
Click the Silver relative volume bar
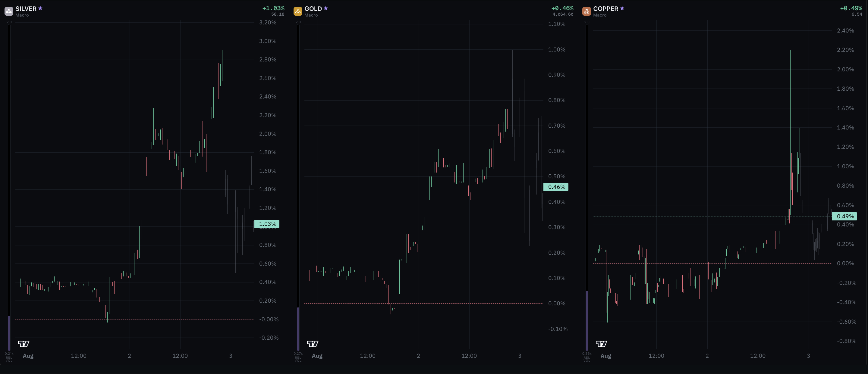pyautogui.click(x=9, y=333)
